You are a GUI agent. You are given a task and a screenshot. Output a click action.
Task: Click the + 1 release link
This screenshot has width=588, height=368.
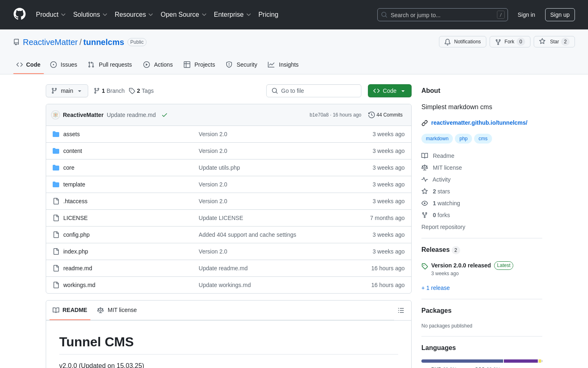(x=435, y=288)
